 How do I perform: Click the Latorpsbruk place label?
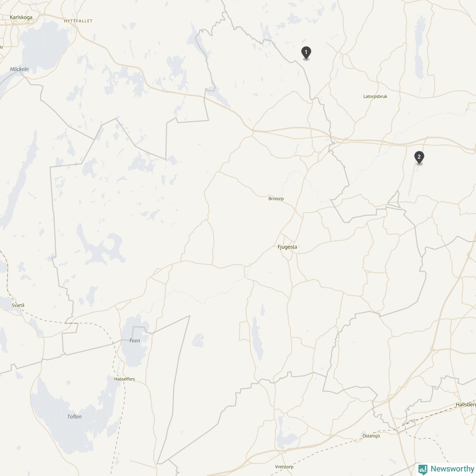375,96
